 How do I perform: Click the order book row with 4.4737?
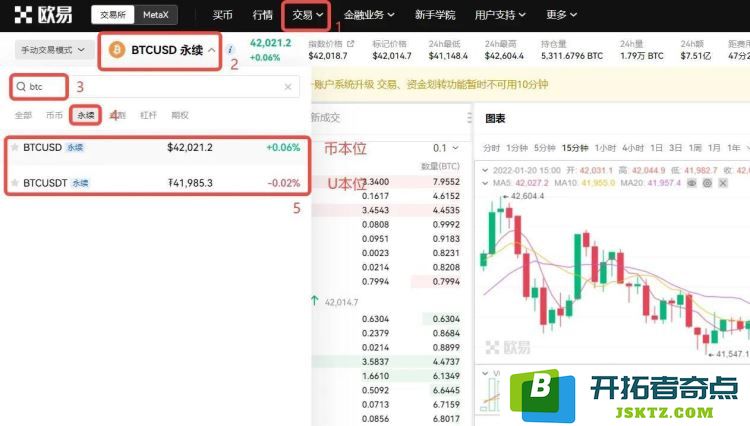[x=386, y=361]
